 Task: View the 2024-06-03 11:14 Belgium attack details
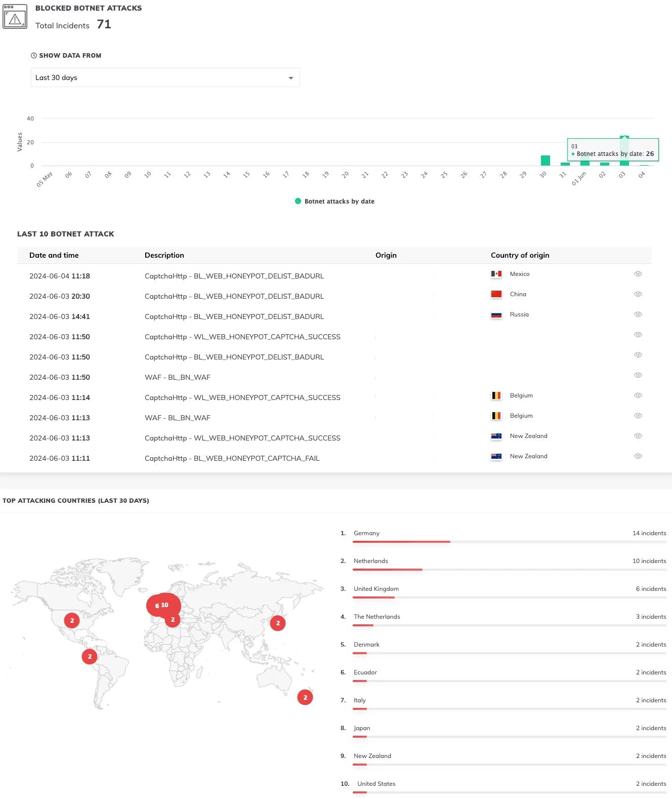pos(638,395)
